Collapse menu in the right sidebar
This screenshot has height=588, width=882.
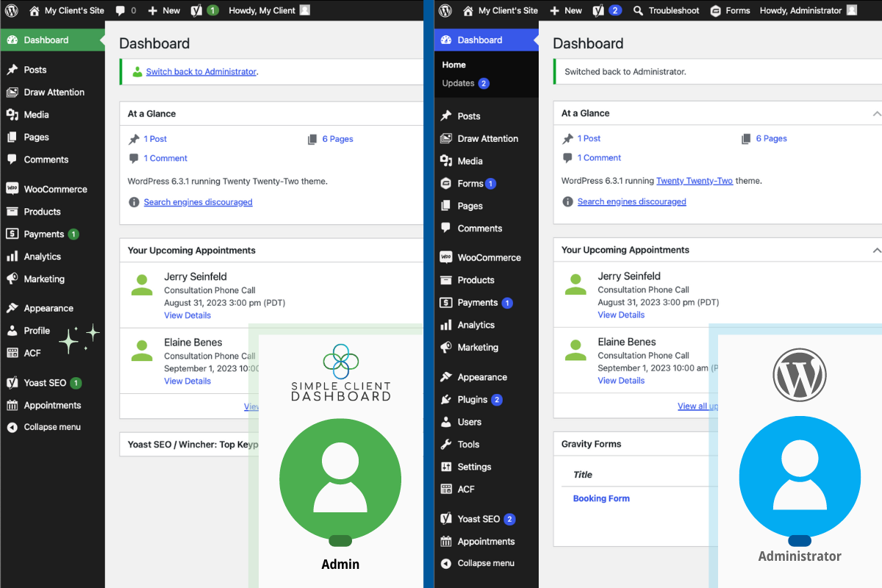click(x=486, y=563)
